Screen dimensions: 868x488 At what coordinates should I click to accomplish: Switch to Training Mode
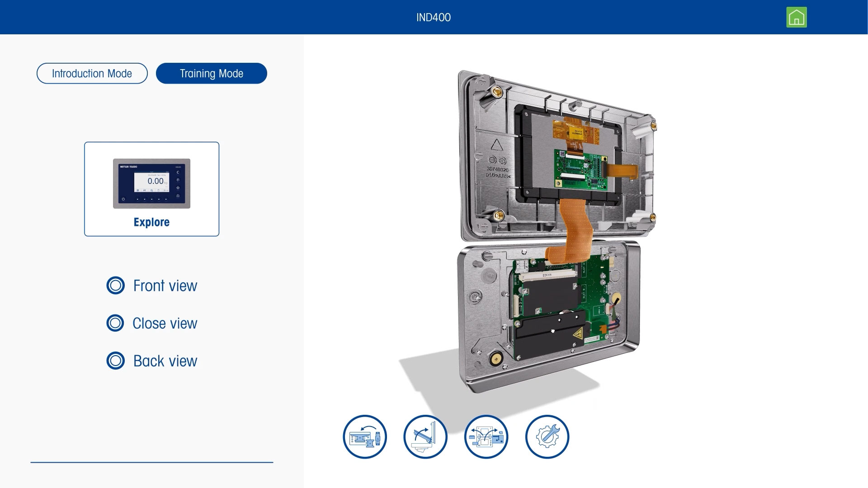coord(212,73)
